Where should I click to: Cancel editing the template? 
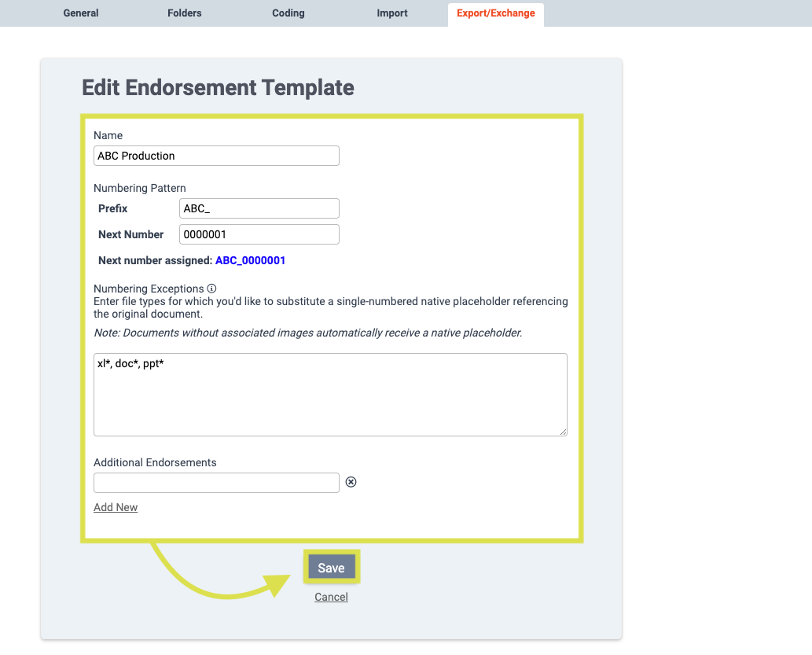332,597
